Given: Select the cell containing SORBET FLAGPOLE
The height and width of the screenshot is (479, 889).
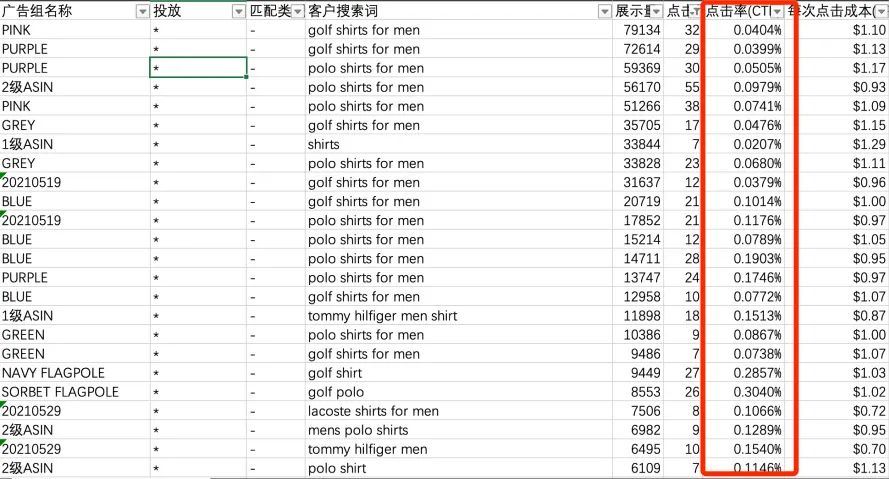Looking at the screenshot, I should point(75,392).
